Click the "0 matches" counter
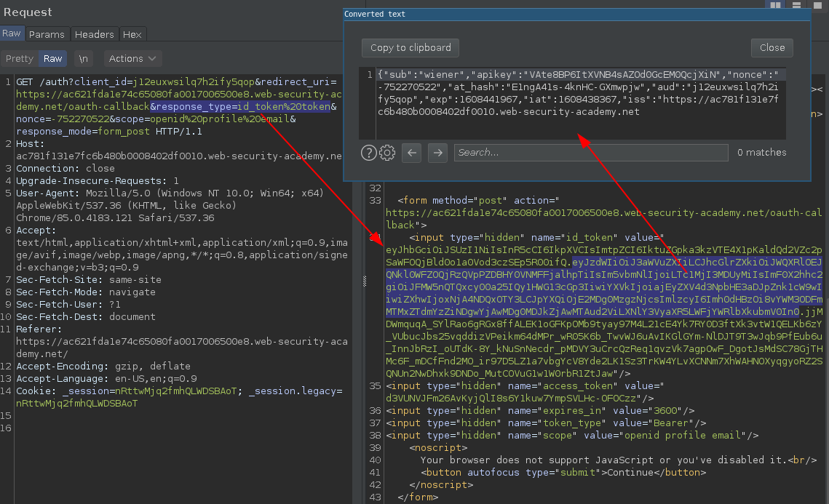Image resolution: width=829 pixels, height=504 pixels. pos(761,153)
